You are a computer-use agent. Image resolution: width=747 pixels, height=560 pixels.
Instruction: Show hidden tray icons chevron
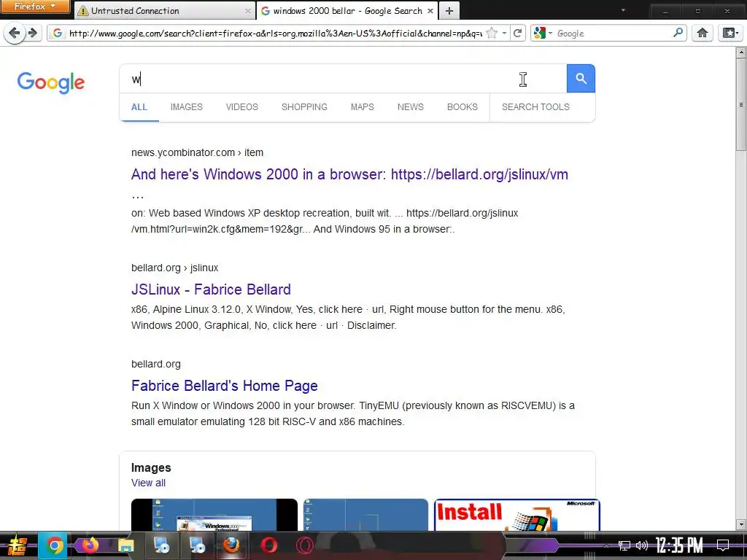[x=606, y=545]
